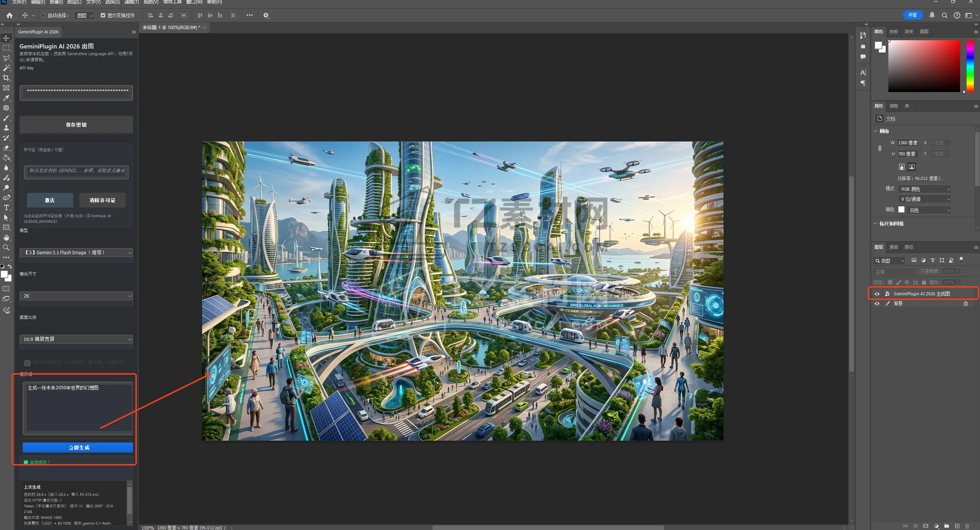Open the 16:9 横屏宽屏 aspect ratio dropdown
980x530 pixels.
[x=76, y=339]
